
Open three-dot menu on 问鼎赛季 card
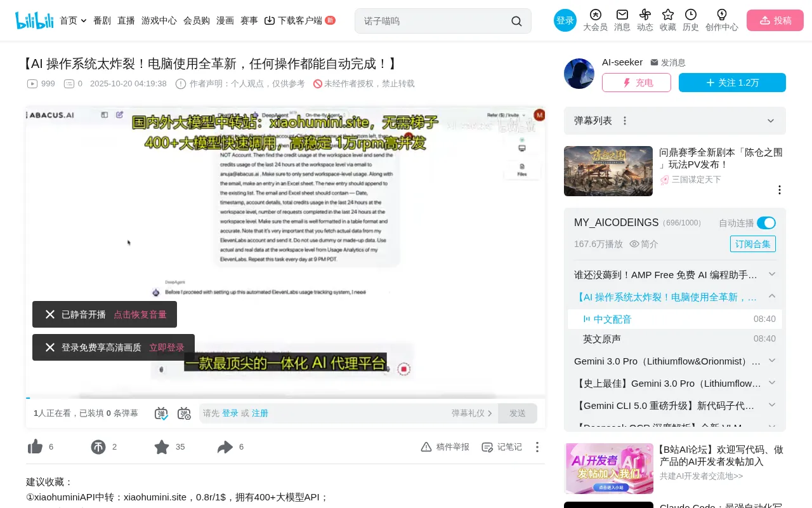(780, 190)
